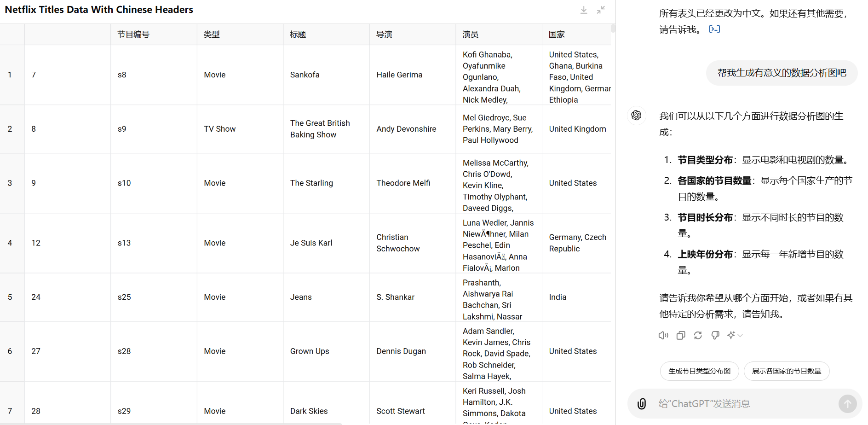Click the horizontal table scrollbar
868x425 pixels.
171,424
